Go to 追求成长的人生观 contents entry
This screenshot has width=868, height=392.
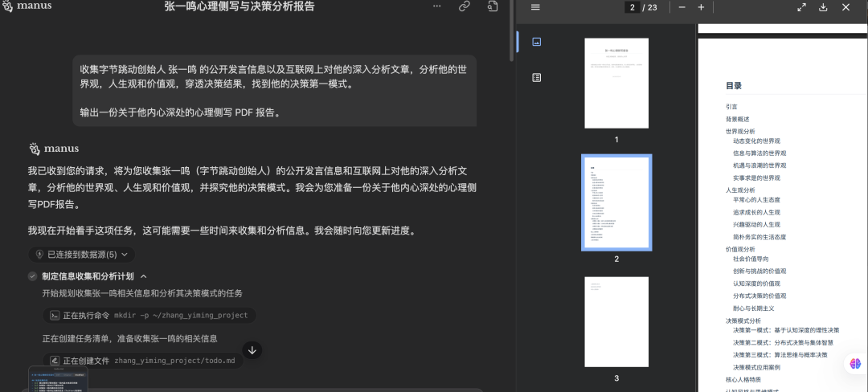(x=756, y=212)
